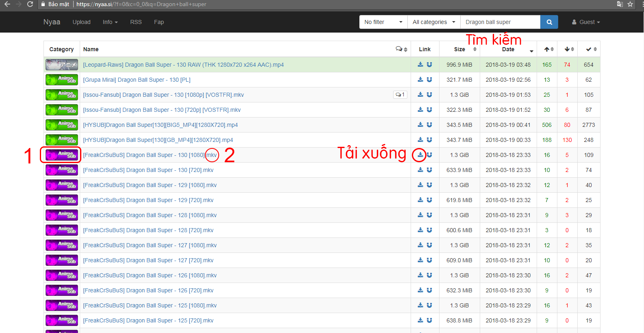Open FreakCrSuBuS Dragon Ball Super 128 [1080].mkv link

pyautogui.click(x=150, y=215)
